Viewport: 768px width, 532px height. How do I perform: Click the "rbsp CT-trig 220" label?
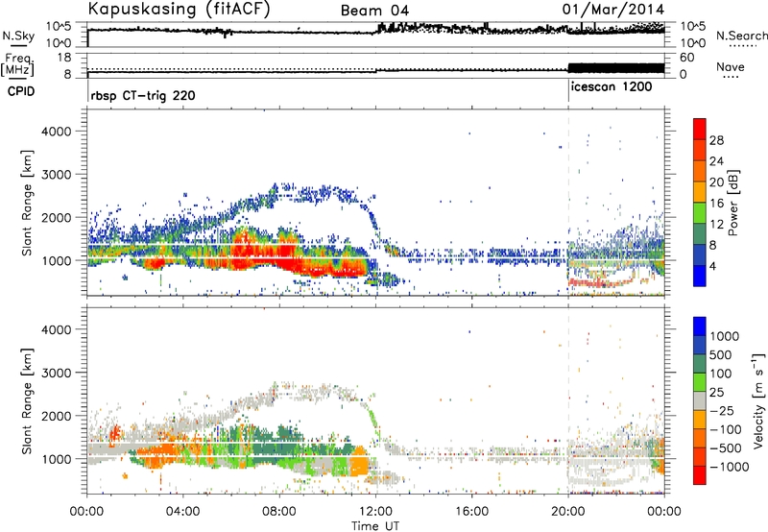[143, 95]
